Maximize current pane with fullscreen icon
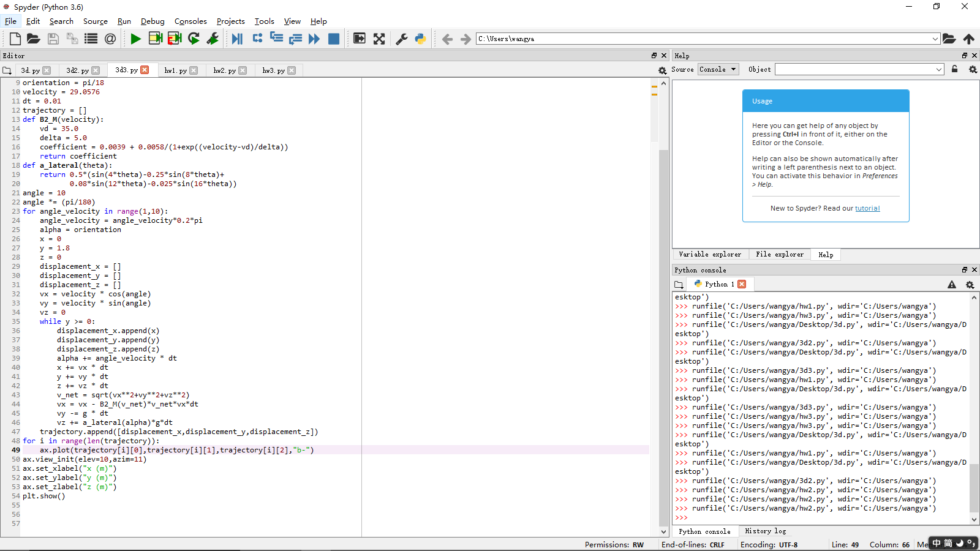The image size is (980, 551). [x=379, y=39]
